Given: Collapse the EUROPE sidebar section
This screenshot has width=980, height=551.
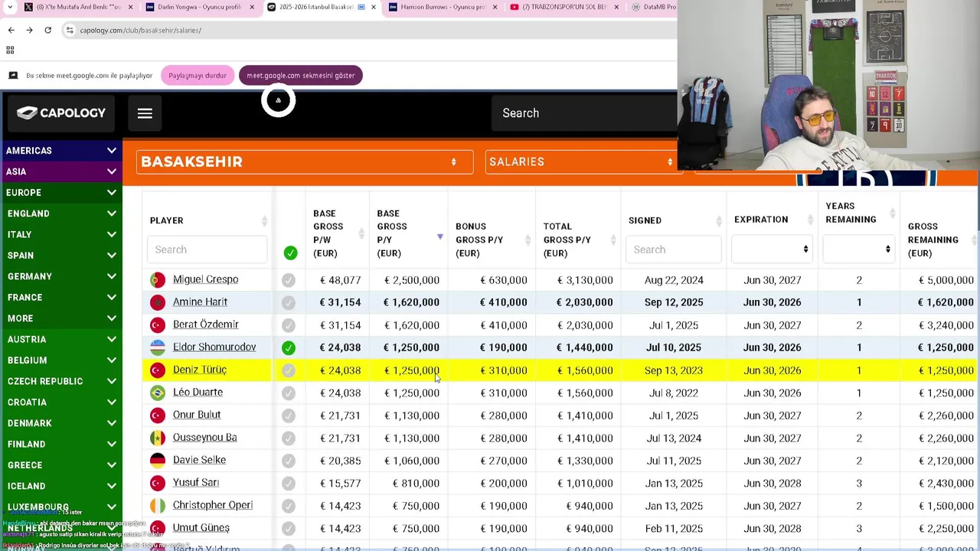Looking at the screenshot, I should click(61, 193).
